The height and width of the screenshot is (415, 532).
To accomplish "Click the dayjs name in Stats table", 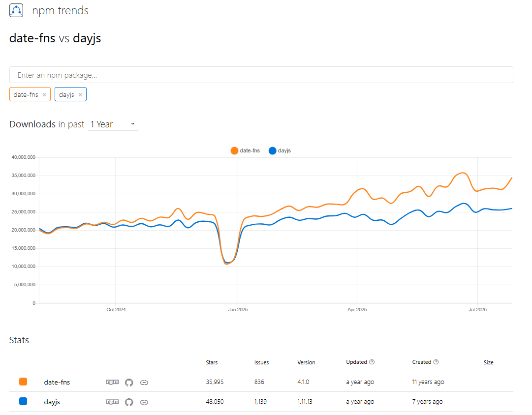I will click(x=52, y=402).
